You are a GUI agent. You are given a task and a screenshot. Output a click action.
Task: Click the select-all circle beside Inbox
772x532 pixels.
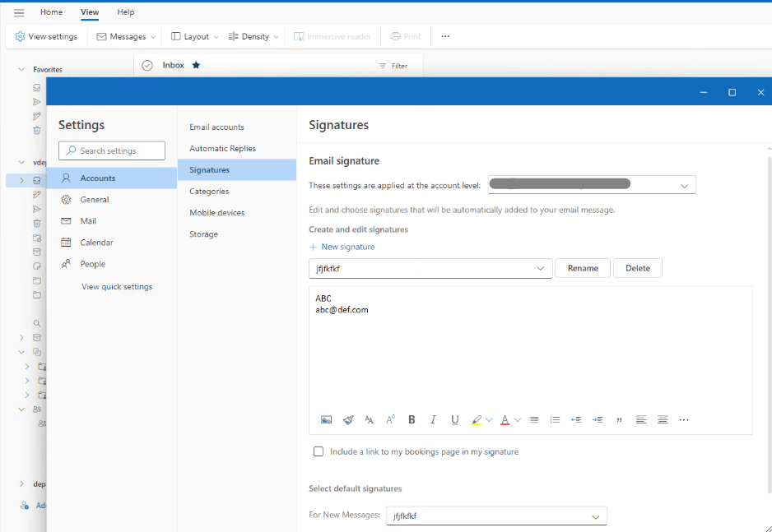coord(146,66)
